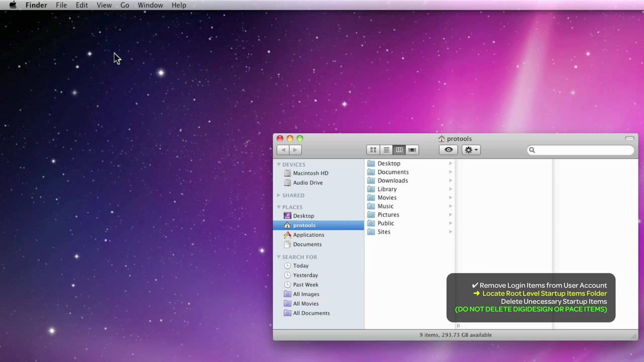
Task: Open the Apple menu
Action: coord(13,5)
